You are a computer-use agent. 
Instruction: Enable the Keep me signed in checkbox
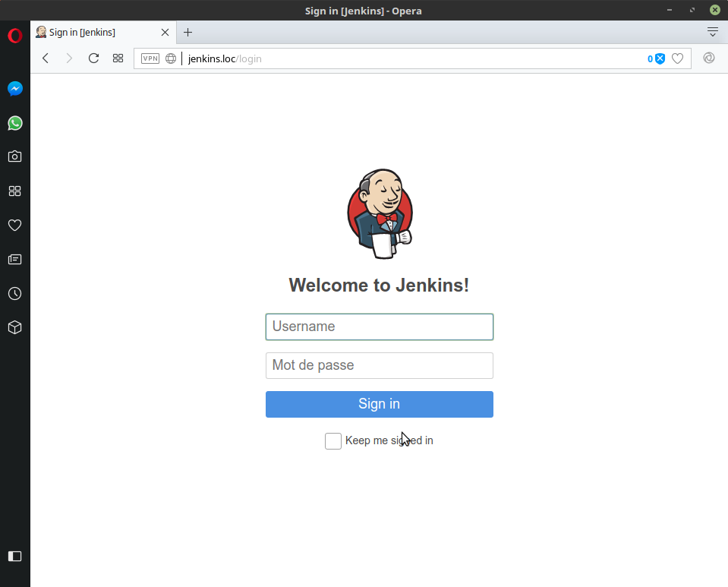tap(333, 441)
